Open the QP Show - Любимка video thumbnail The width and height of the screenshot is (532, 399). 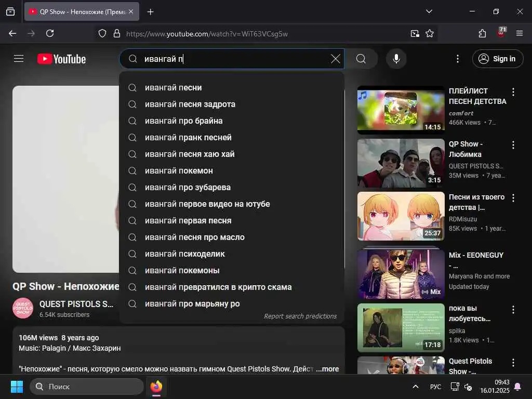[401, 163]
